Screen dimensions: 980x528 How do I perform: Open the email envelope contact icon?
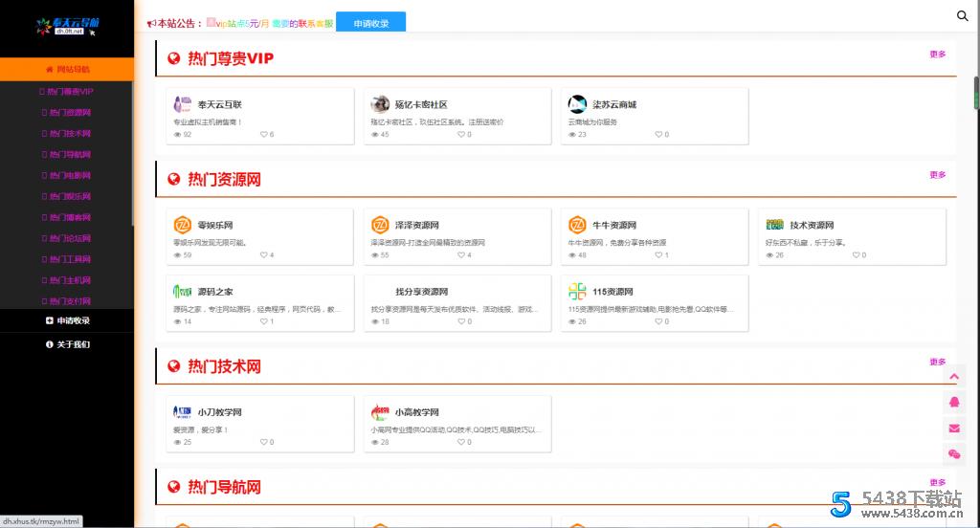tap(954, 429)
